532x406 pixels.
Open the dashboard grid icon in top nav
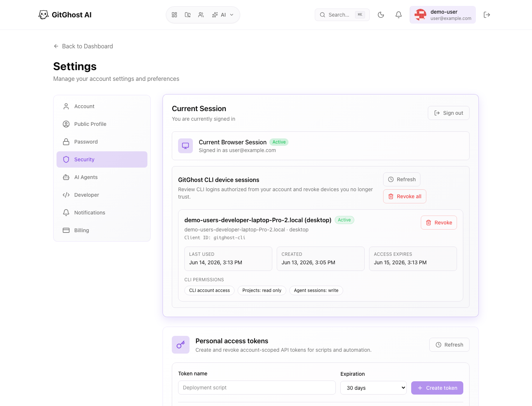[x=174, y=15]
